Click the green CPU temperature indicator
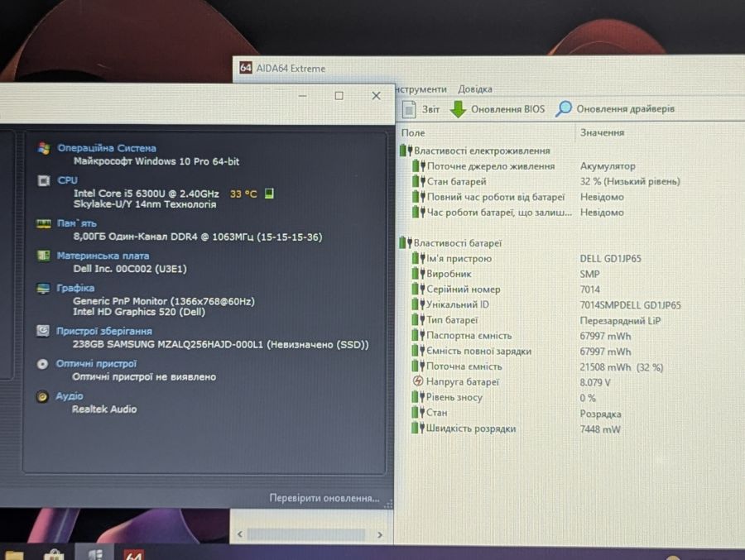This screenshot has height=560, width=745. (x=269, y=194)
